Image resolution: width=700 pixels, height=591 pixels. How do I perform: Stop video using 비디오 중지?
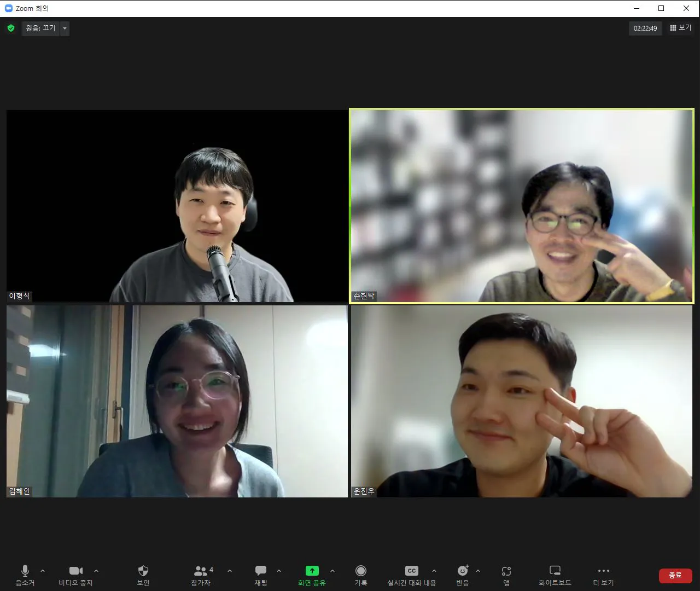[x=75, y=575]
